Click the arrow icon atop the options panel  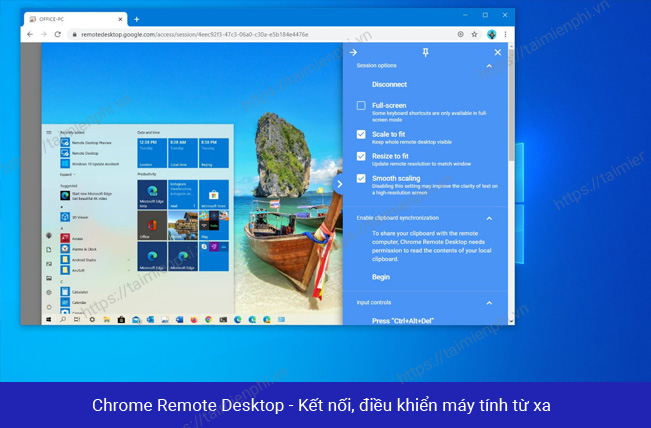[353, 52]
